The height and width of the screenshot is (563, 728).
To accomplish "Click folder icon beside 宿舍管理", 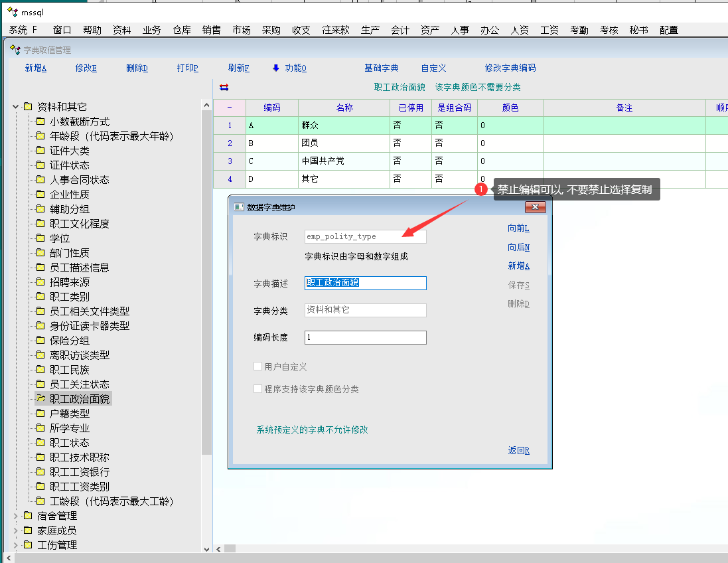I will point(28,516).
